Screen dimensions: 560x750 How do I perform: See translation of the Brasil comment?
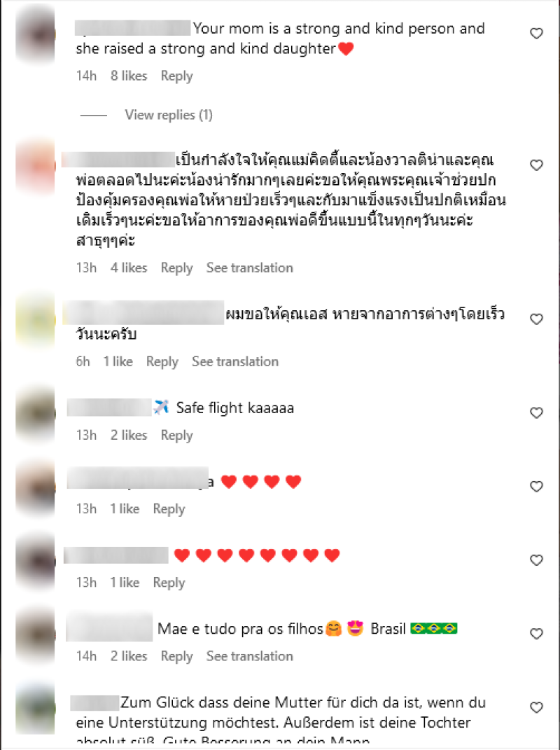coord(250,656)
